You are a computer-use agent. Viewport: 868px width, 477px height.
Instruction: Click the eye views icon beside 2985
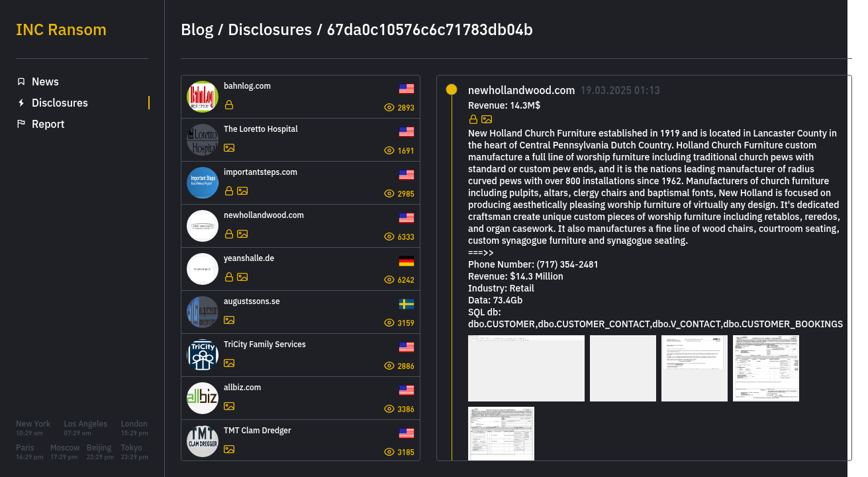pyautogui.click(x=389, y=193)
